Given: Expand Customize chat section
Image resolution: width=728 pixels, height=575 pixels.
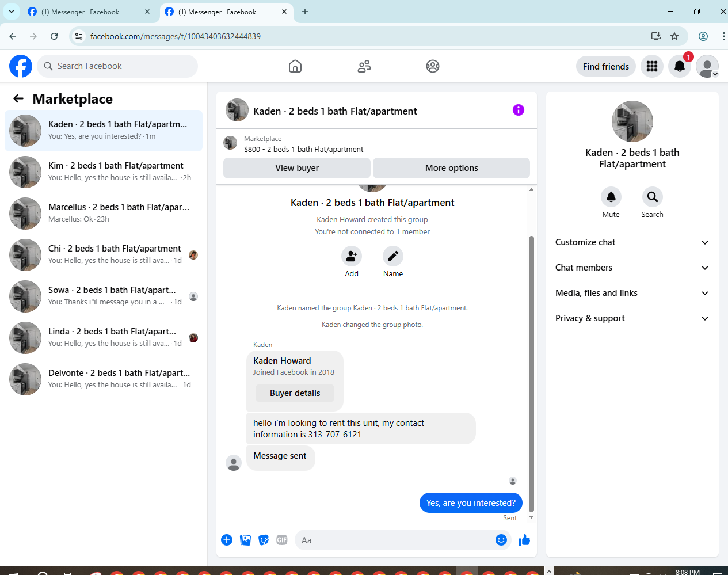Looking at the screenshot, I should pyautogui.click(x=632, y=242).
